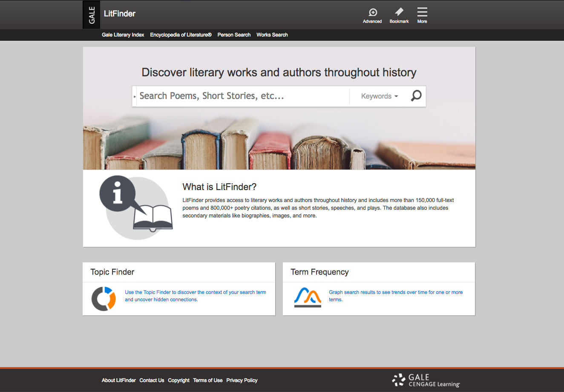The image size is (564, 392).
Task: Open Gale Literary Index menu item
Action: point(123,35)
